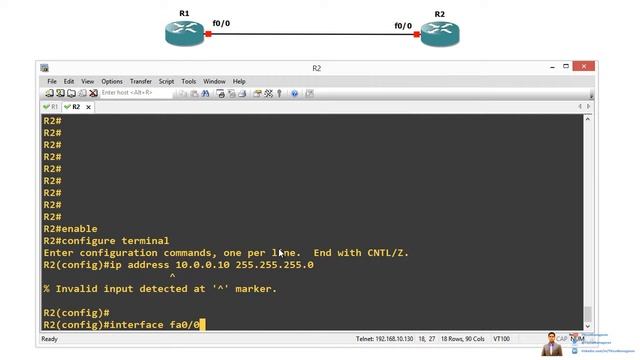Open the Edit menu
The height and width of the screenshot is (360, 640).
pos(69,81)
